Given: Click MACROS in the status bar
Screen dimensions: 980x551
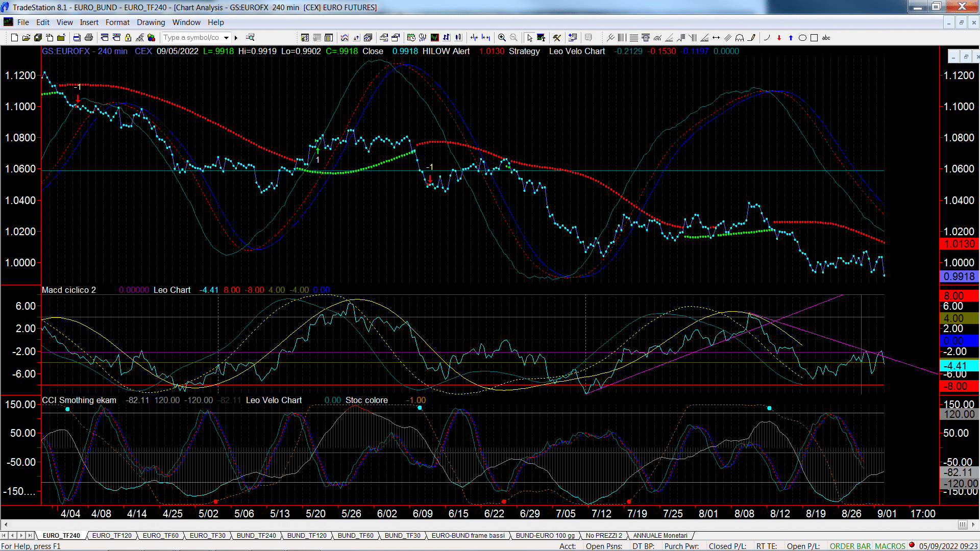Looking at the screenshot, I should (890, 546).
